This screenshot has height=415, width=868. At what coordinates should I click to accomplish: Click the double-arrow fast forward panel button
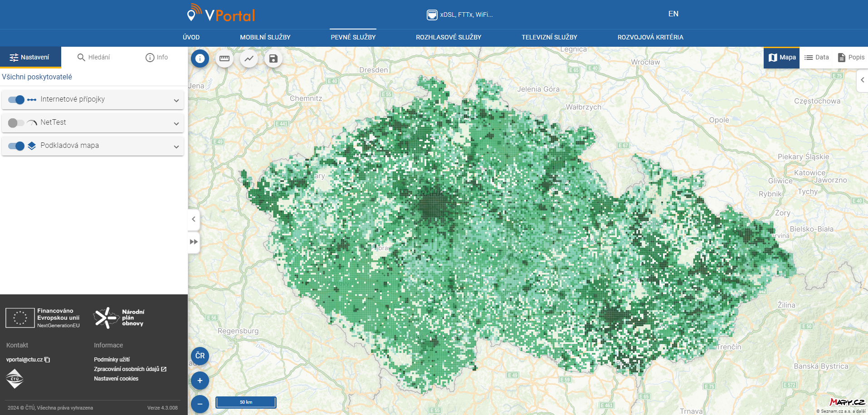(194, 242)
